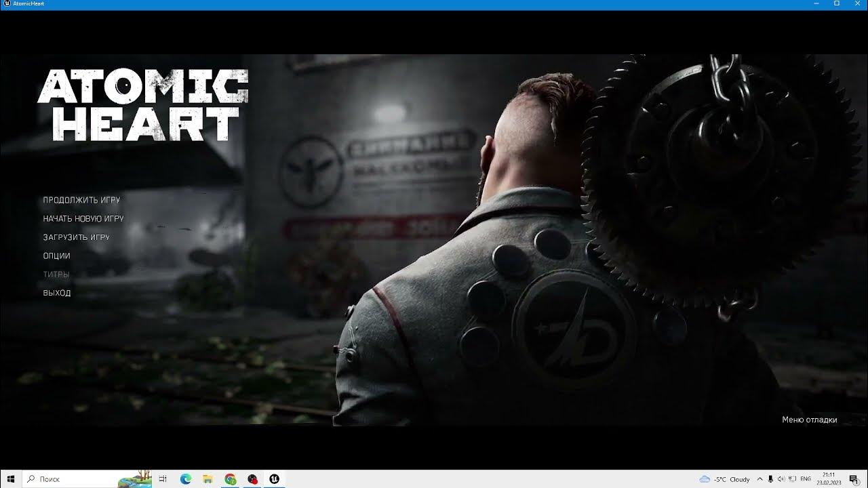This screenshot has height=488, width=868.
Task: Switch the ENG input language indicator
Action: click(x=806, y=479)
